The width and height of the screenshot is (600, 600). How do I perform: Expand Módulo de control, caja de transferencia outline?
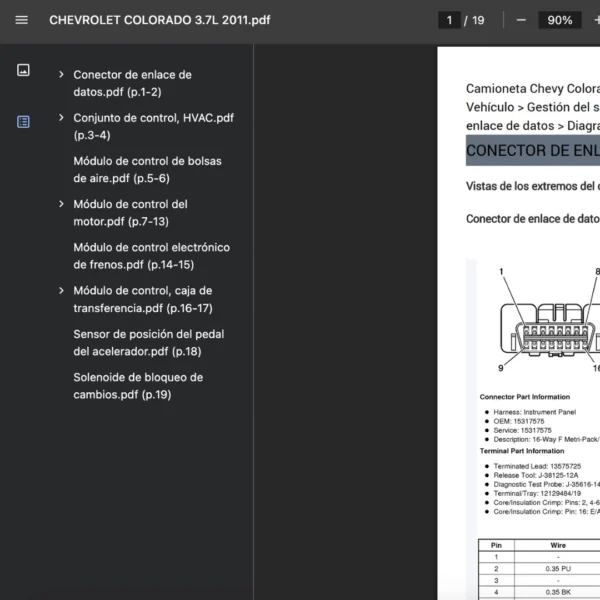[x=61, y=291]
